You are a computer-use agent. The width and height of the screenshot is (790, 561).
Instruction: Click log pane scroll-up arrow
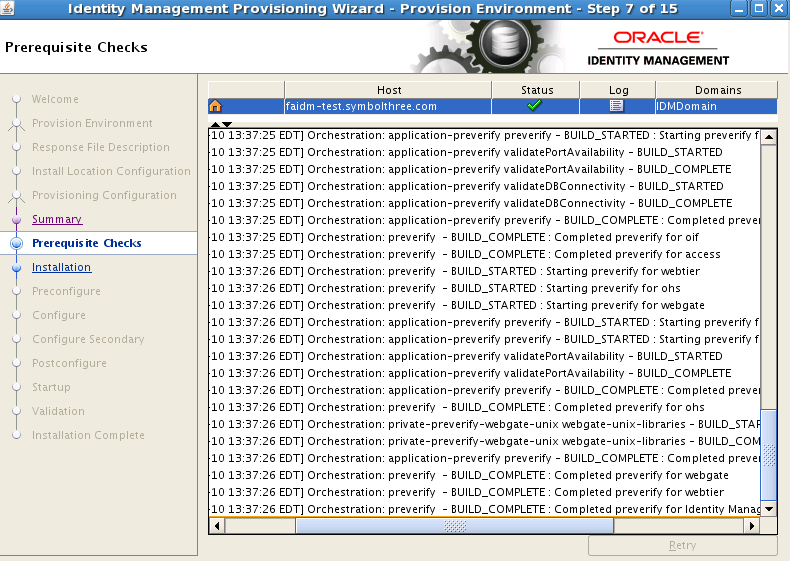pyautogui.click(x=769, y=135)
